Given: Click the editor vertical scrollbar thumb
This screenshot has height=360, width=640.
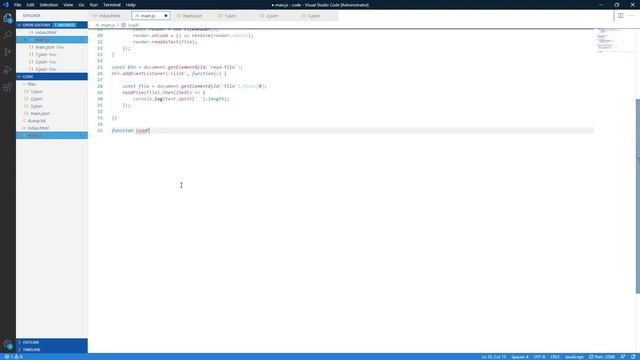Looking at the screenshot, I should pos(638,196).
